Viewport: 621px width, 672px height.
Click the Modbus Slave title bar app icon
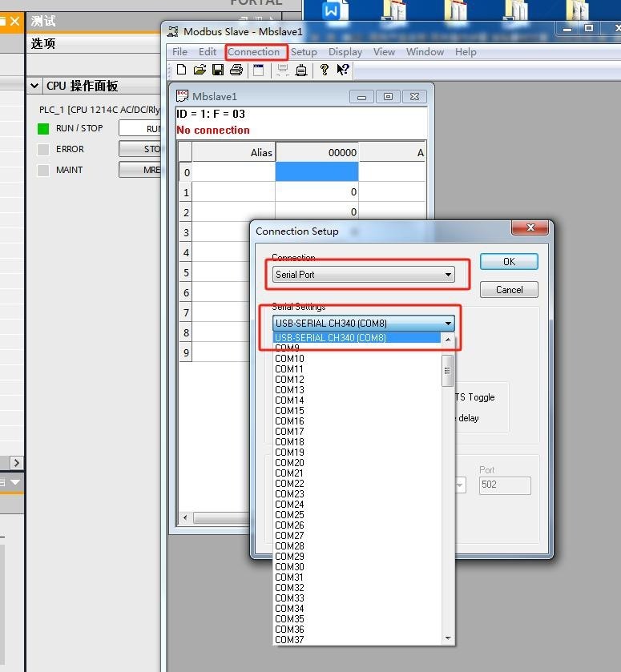tap(173, 31)
